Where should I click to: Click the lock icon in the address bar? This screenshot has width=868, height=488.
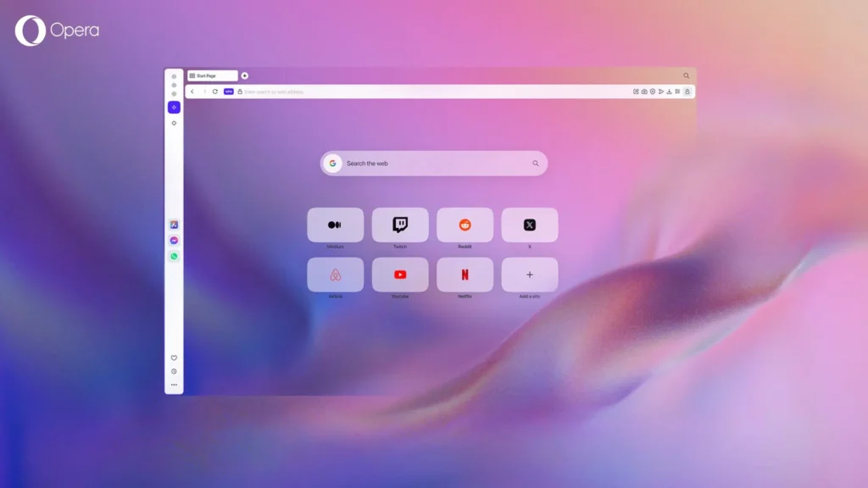pyautogui.click(x=240, y=91)
